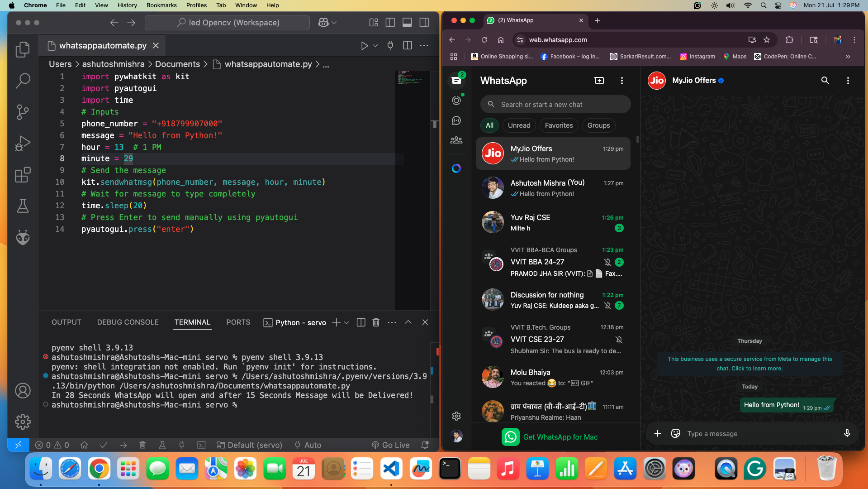Toggle the Favorites chats filter
The image size is (868, 489).
pyautogui.click(x=559, y=125)
